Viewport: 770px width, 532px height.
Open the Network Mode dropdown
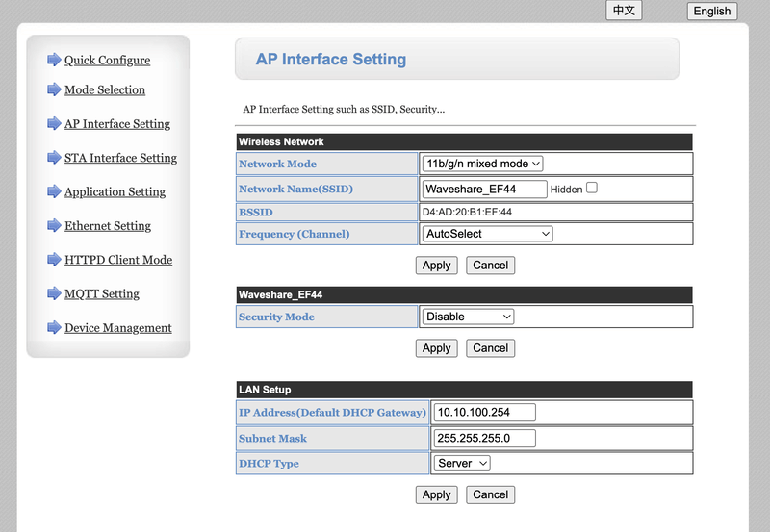point(483,164)
